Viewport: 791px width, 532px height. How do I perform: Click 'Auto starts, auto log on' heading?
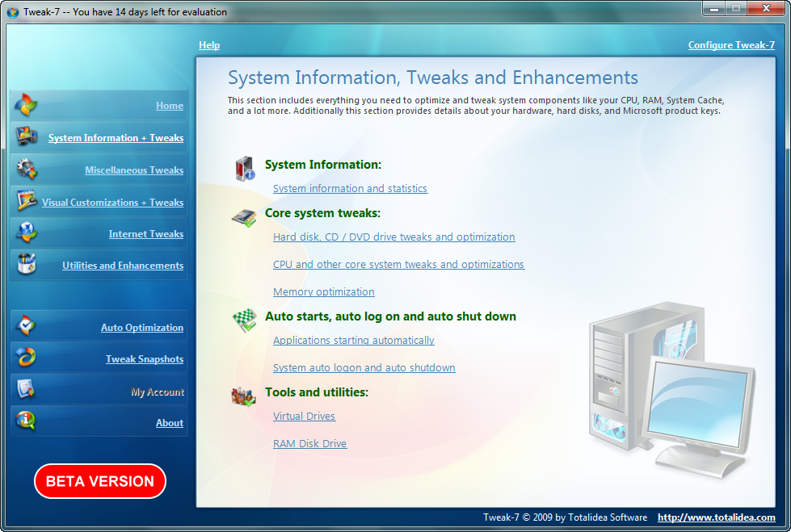390,316
